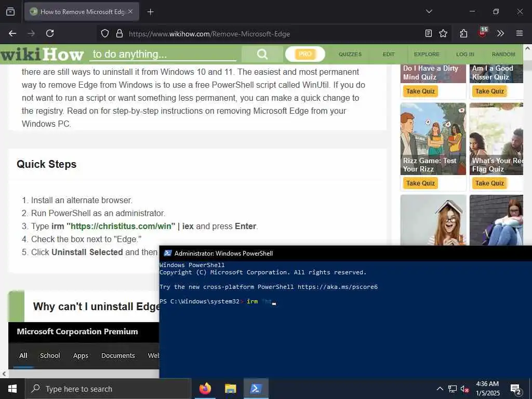Screen dimensions: 532x399
Task: Click the wikiHow logo
Action: [x=42, y=54]
